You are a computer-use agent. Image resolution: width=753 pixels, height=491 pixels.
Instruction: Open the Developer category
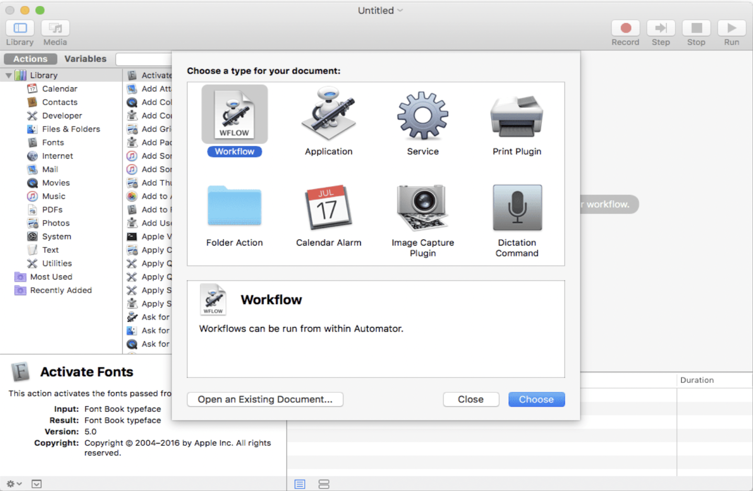click(x=61, y=116)
